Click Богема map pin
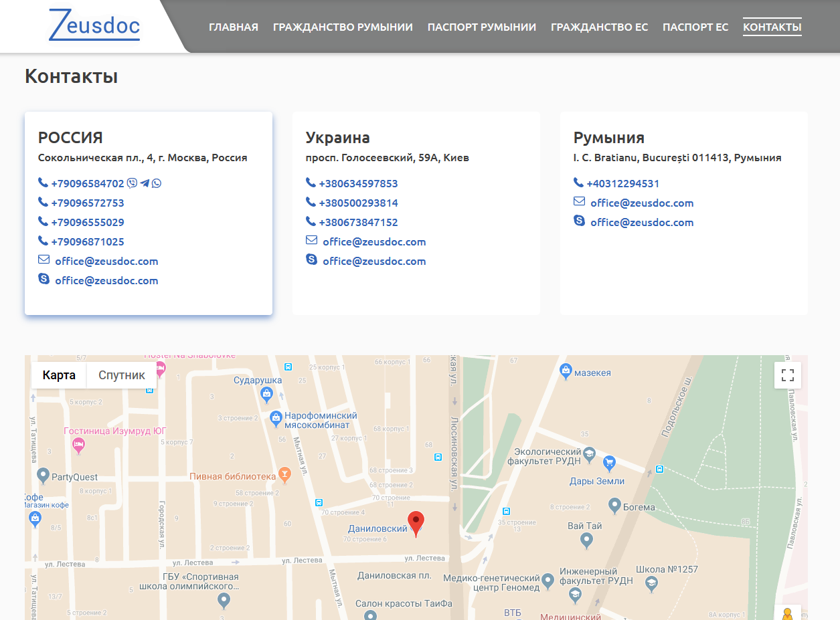 pos(614,505)
